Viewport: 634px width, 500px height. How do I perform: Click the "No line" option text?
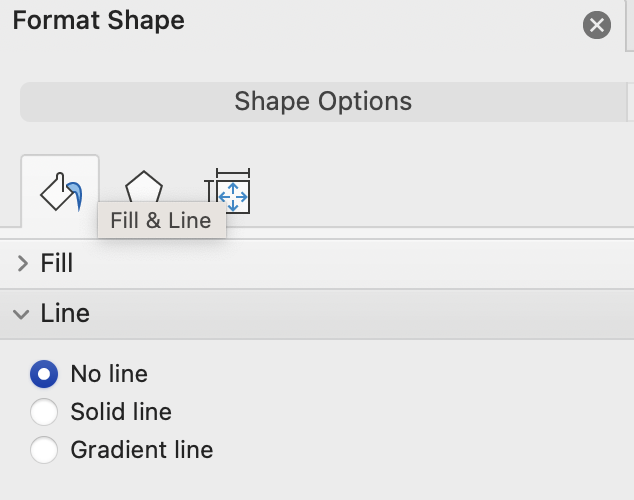[109, 375]
